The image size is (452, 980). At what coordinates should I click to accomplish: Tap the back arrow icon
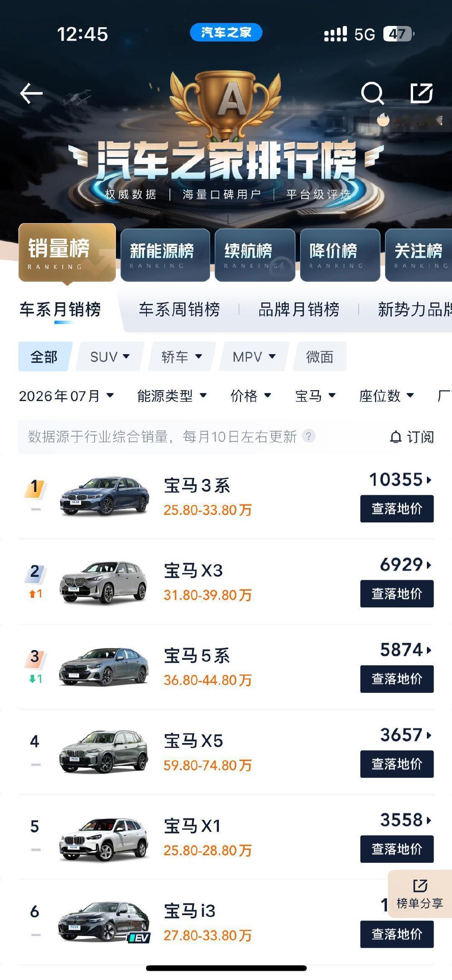[31, 93]
